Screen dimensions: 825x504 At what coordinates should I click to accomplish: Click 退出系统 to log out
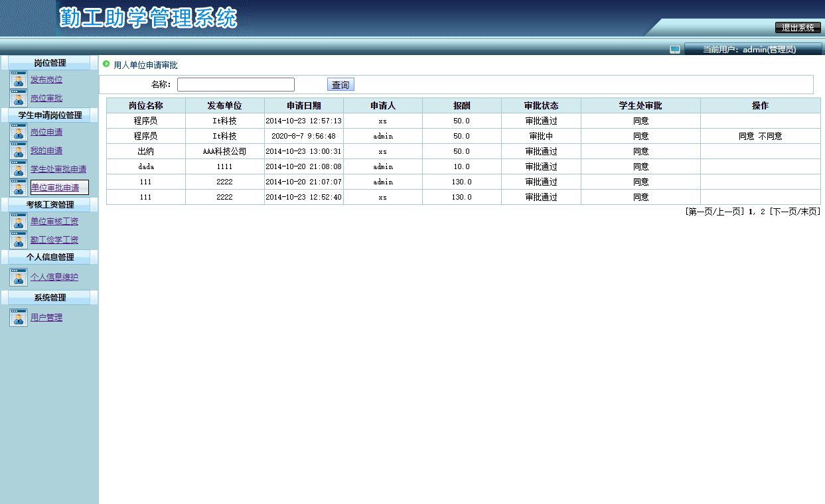798,28
